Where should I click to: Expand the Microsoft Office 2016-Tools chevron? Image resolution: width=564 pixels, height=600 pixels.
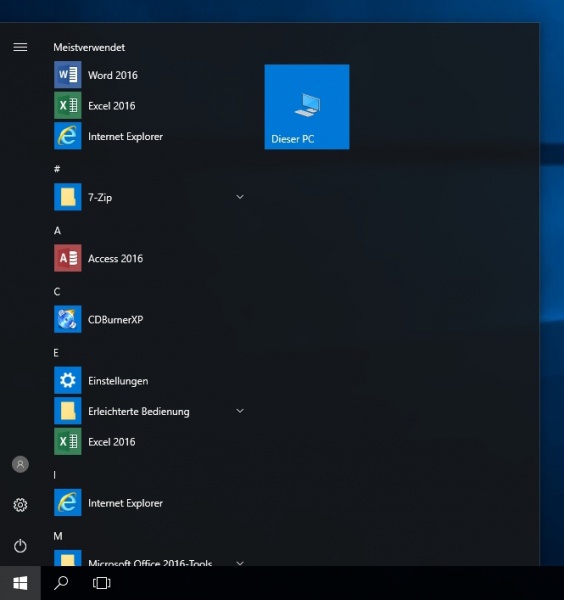[240, 563]
